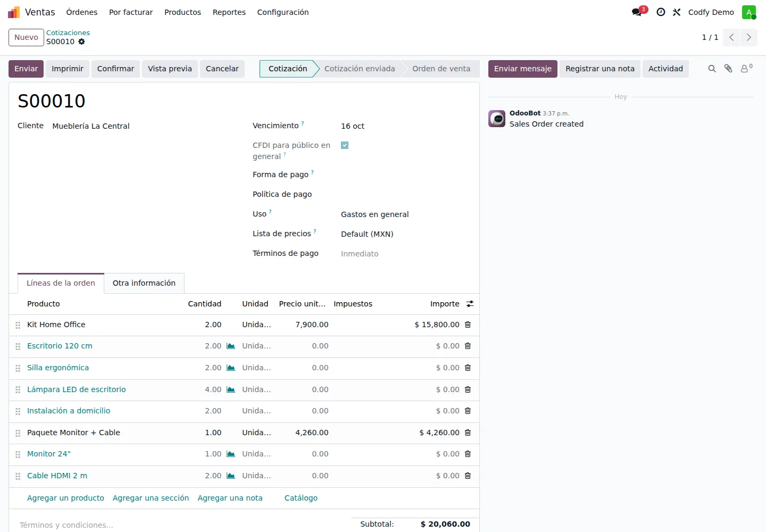Open the Catálogo link
The width and height of the screenshot is (766, 532).
click(x=301, y=498)
